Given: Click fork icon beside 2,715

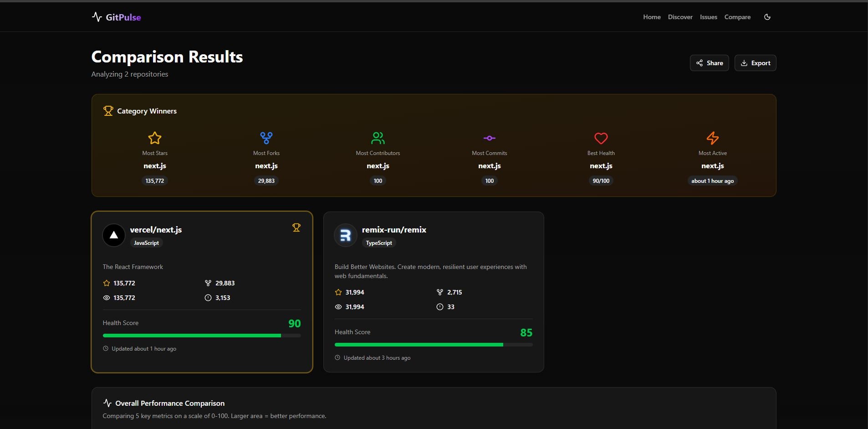Looking at the screenshot, I should tap(440, 292).
